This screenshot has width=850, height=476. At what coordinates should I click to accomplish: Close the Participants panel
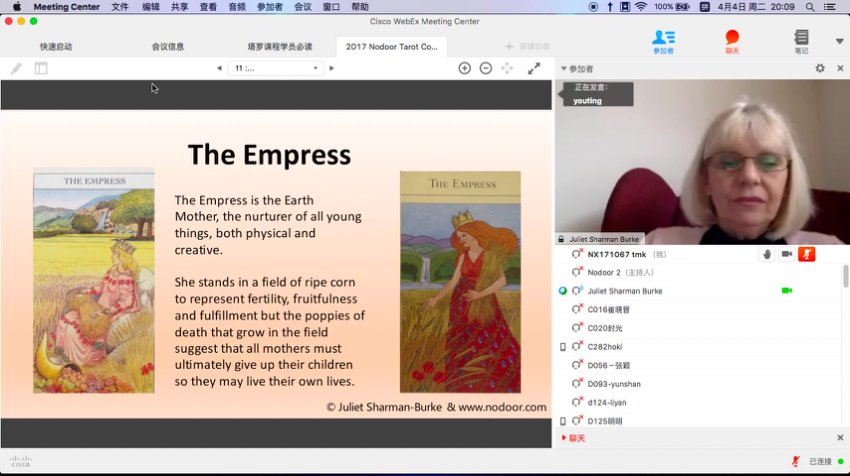coord(840,68)
